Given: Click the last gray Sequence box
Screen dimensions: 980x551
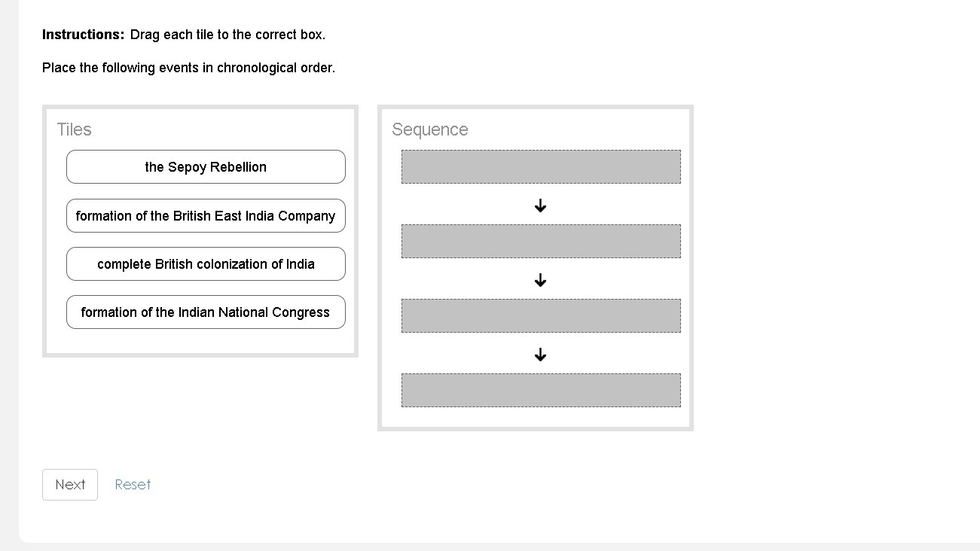Looking at the screenshot, I should pyautogui.click(x=540, y=390).
